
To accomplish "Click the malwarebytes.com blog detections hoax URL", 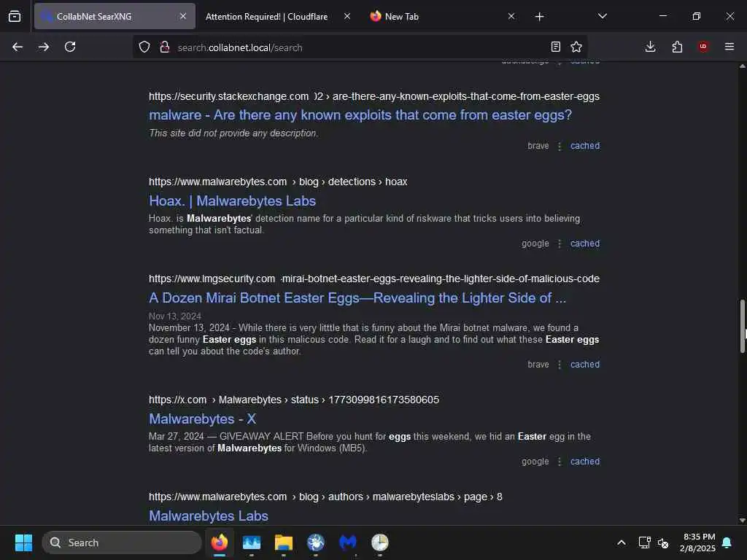I will pyautogui.click(x=278, y=182).
